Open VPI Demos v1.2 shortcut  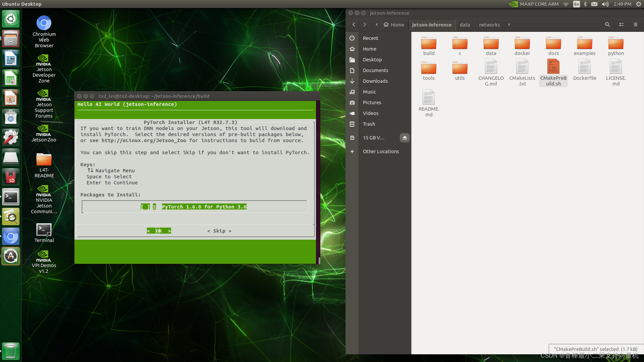[44, 262]
